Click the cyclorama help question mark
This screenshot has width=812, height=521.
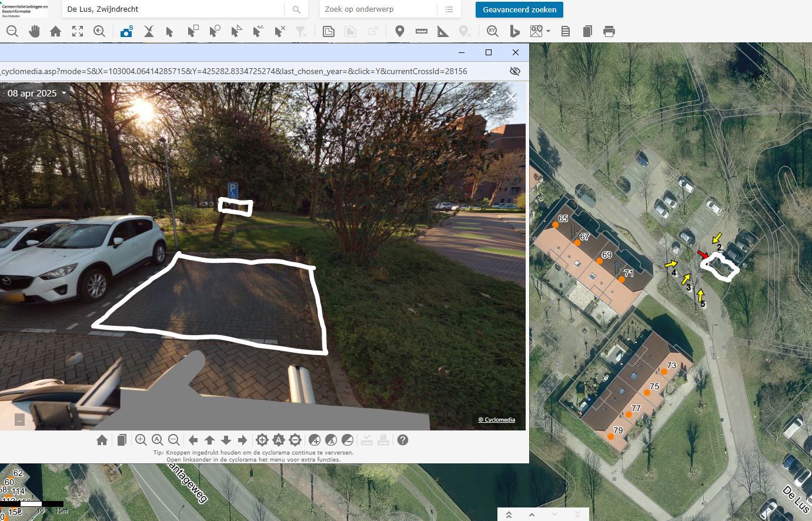pyautogui.click(x=403, y=440)
